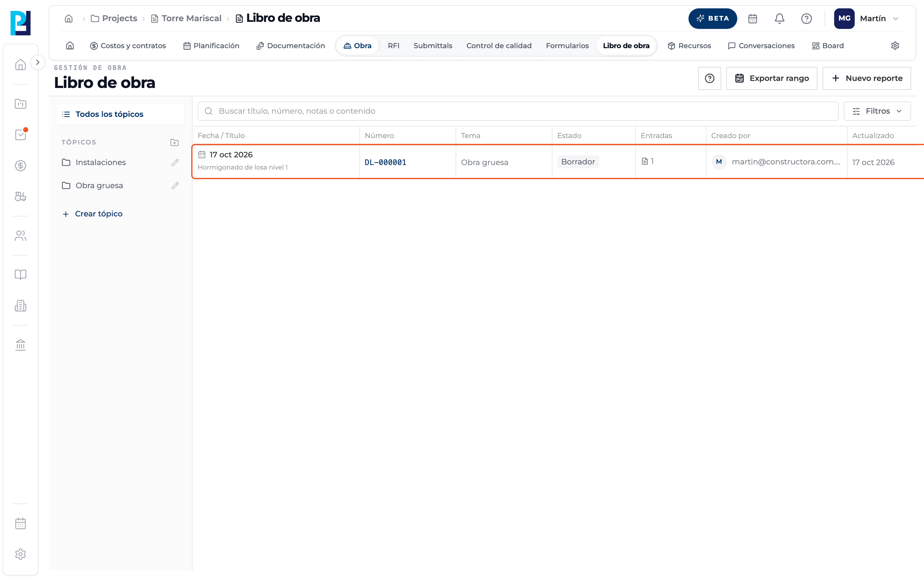Open the Recursos section

coord(689,46)
